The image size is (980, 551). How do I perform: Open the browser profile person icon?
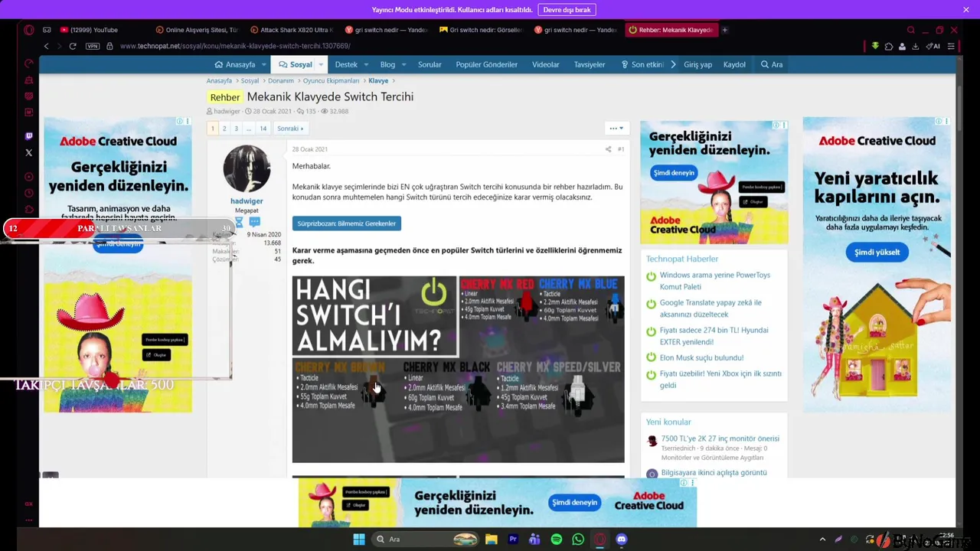(x=903, y=46)
